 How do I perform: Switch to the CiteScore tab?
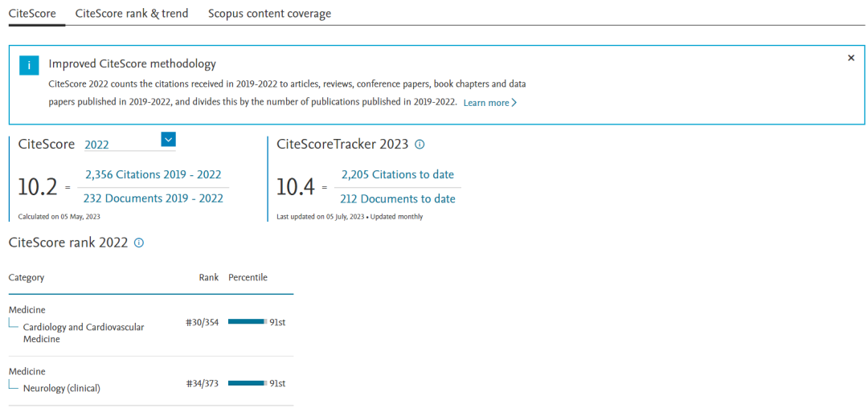[x=32, y=14]
